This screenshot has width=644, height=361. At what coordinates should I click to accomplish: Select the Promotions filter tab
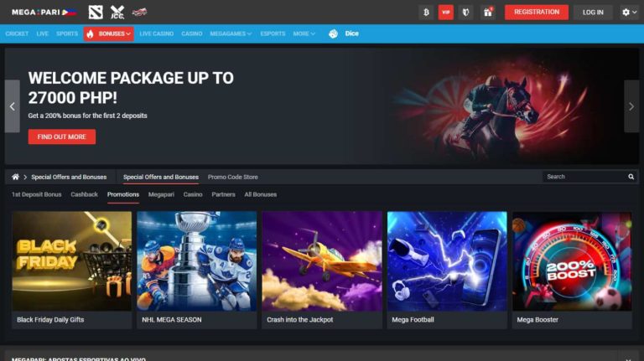tap(123, 194)
